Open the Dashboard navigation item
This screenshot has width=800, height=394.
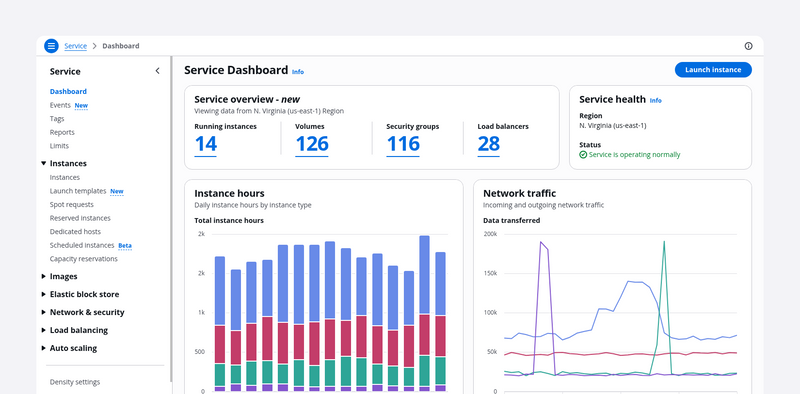click(68, 91)
